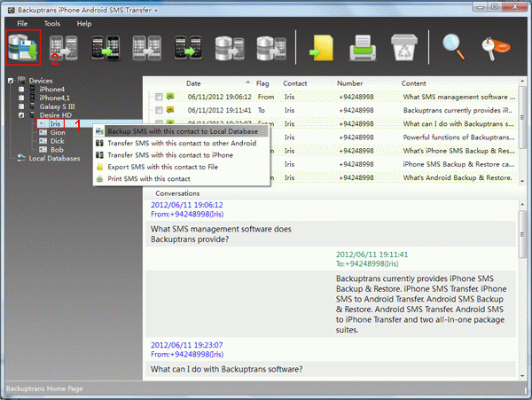Viewport: 532px width, 400px height.
Task: Click the Backuptrans app icon in title bar
Action: pos(12,10)
